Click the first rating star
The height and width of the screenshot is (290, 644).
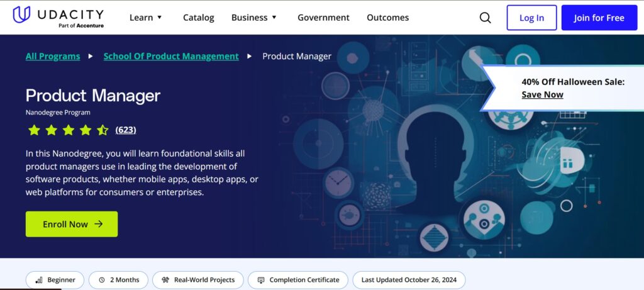[x=34, y=130]
